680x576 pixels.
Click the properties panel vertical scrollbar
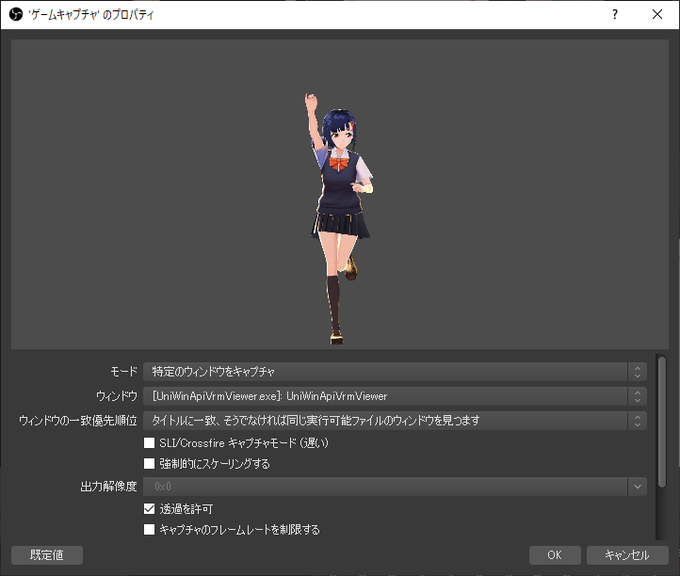point(661,422)
